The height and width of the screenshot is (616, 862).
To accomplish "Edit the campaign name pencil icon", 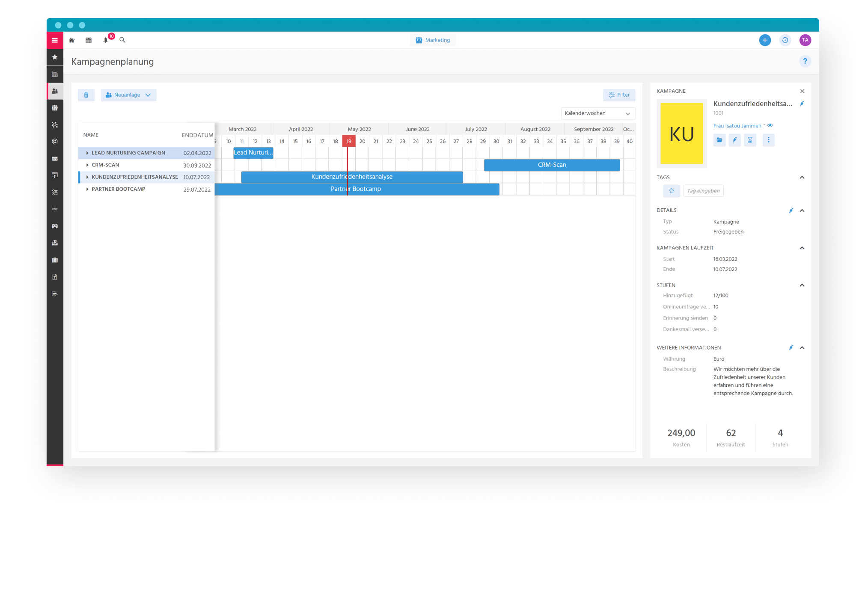I will pos(802,104).
